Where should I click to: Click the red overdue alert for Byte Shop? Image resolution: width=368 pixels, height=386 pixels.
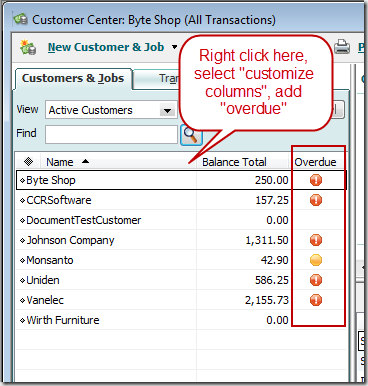pyautogui.click(x=316, y=180)
